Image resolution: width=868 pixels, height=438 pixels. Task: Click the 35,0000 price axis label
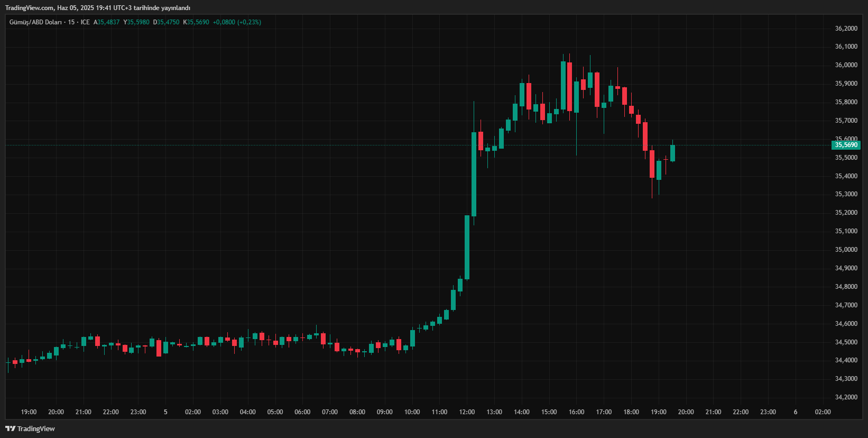(846, 250)
